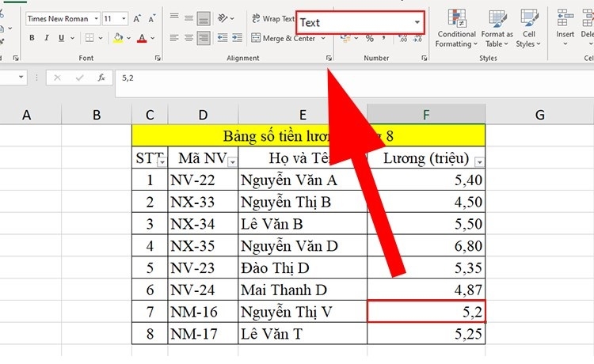Toggle the Align Right button
Viewport: 594px width, 364px height.
204,38
